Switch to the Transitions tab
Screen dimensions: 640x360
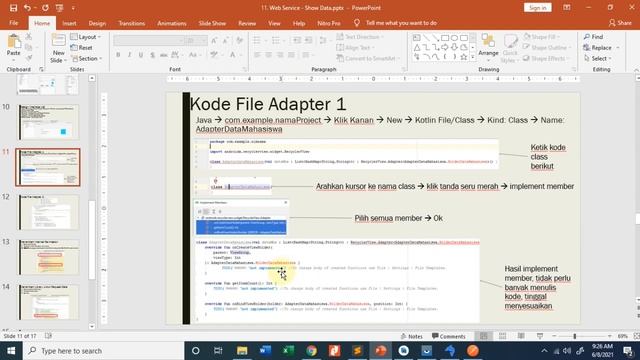point(131,23)
